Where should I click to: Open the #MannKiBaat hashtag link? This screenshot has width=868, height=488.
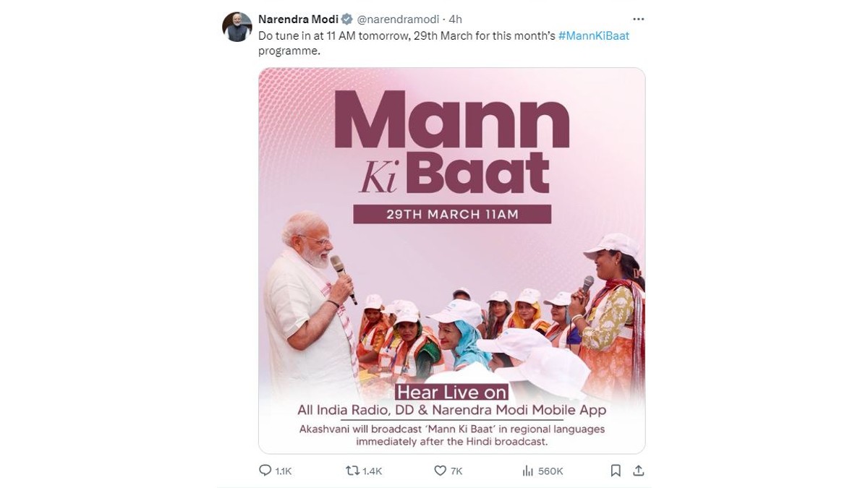[594, 35]
